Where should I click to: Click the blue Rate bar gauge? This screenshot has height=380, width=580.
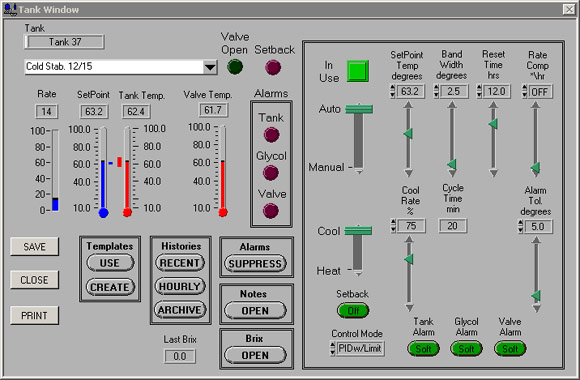(55, 170)
